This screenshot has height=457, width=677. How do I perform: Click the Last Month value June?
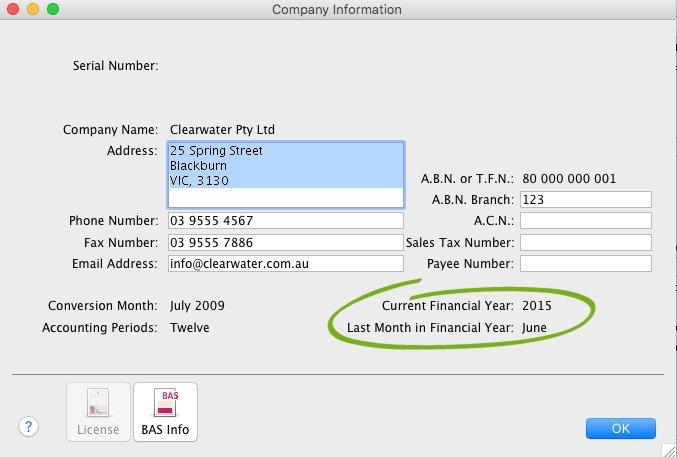[535, 327]
